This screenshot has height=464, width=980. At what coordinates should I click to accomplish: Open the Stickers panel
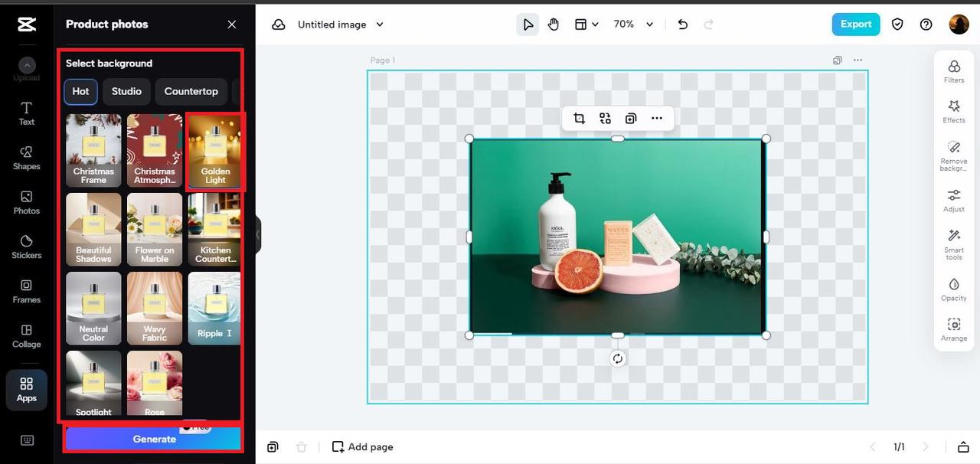tap(27, 247)
